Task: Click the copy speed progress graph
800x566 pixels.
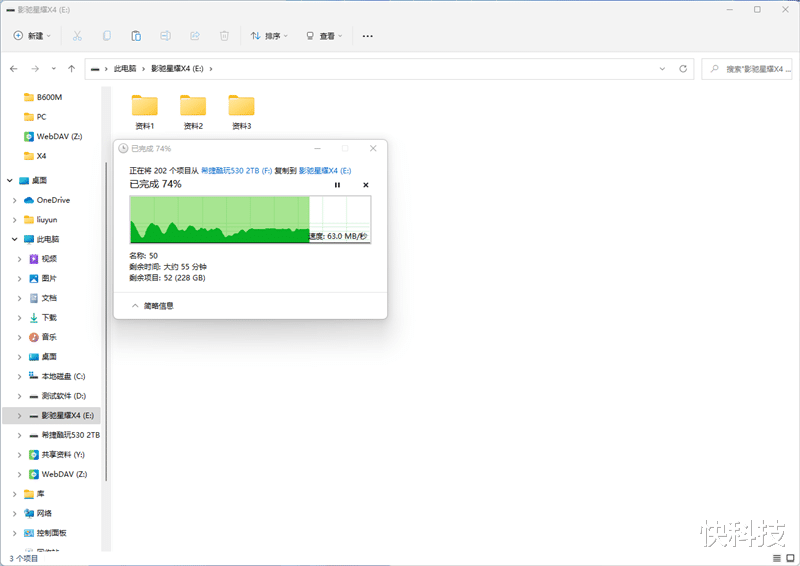Action: point(250,219)
